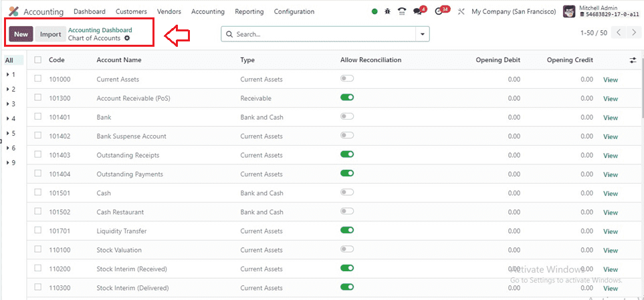
Task: Sort by the Type column header
Action: 247,60
